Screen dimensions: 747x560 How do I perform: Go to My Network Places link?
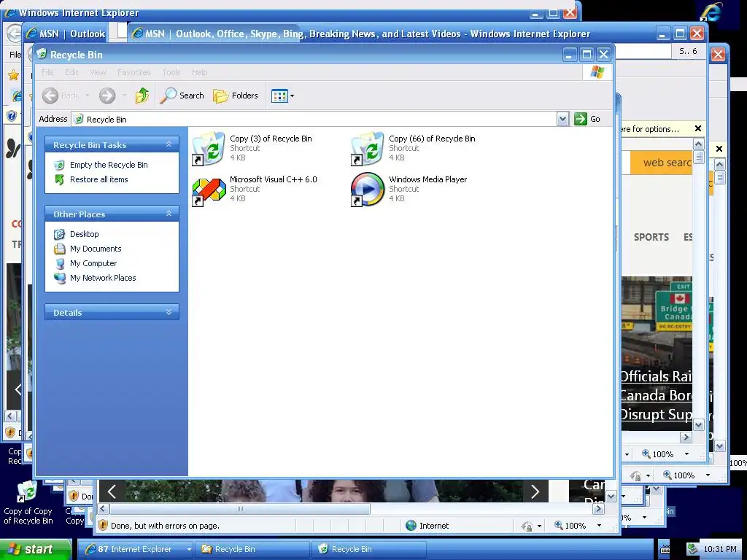click(x=103, y=278)
